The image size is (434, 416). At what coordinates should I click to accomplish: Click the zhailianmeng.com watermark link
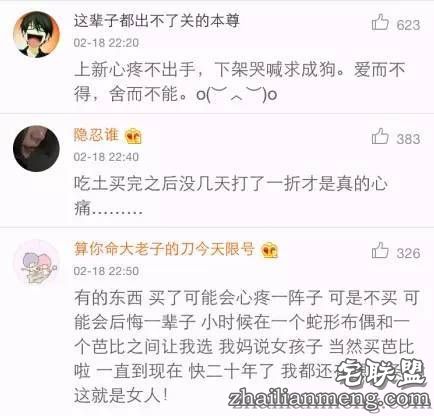[x=329, y=399]
